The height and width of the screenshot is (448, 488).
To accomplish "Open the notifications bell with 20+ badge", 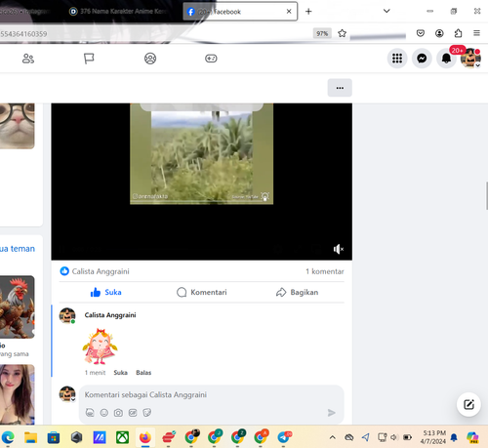I will pos(446,59).
